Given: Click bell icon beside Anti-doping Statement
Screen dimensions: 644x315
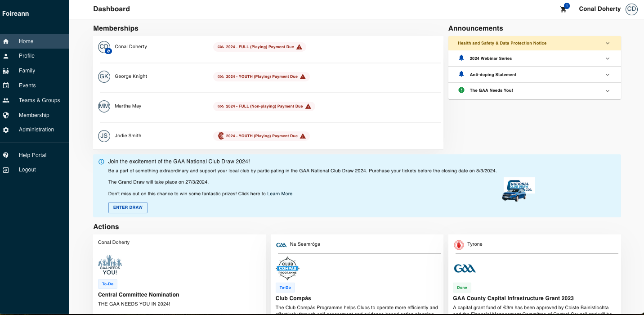Looking at the screenshot, I should click(x=461, y=74).
